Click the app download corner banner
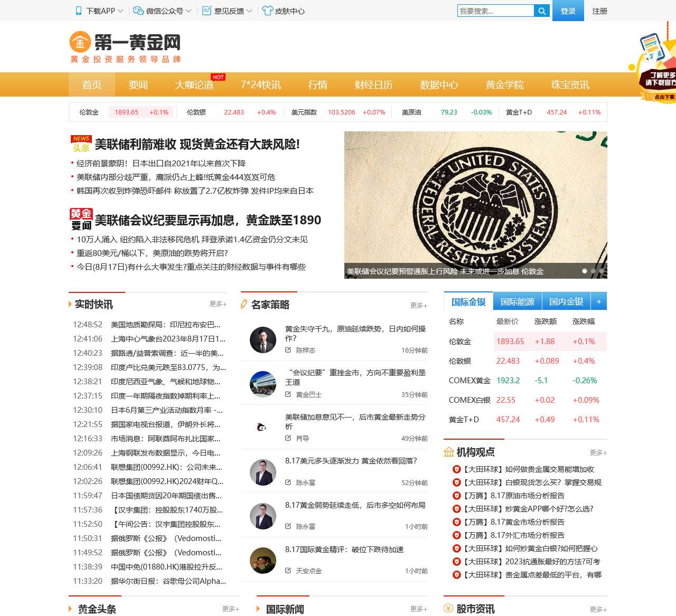 tap(653, 63)
